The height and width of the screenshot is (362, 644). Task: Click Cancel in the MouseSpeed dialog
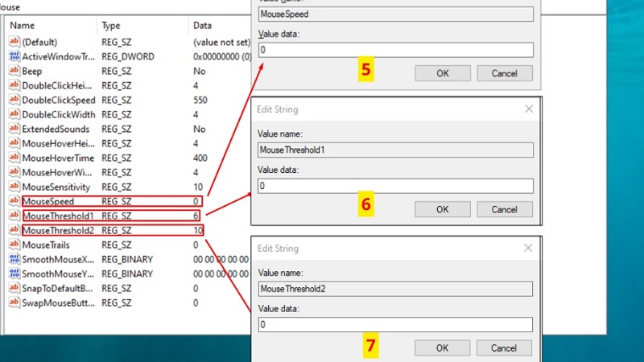[505, 73]
